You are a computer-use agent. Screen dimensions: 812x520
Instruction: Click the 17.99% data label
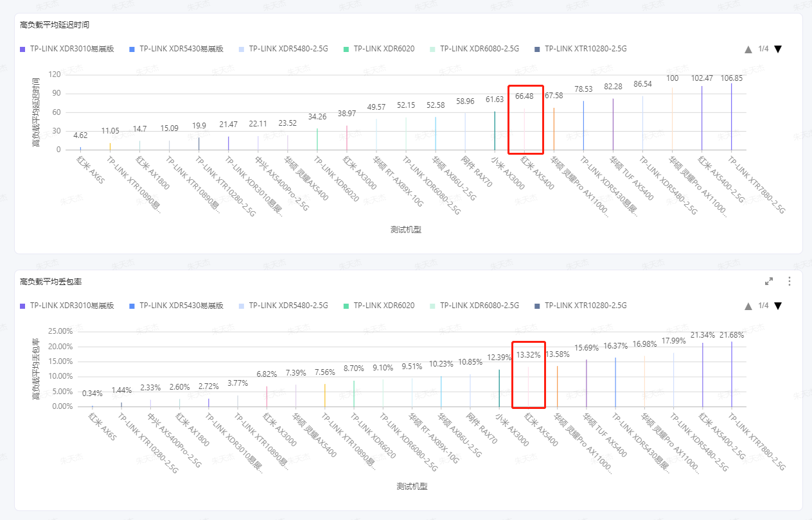pyautogui.click(x=674, y=340)
